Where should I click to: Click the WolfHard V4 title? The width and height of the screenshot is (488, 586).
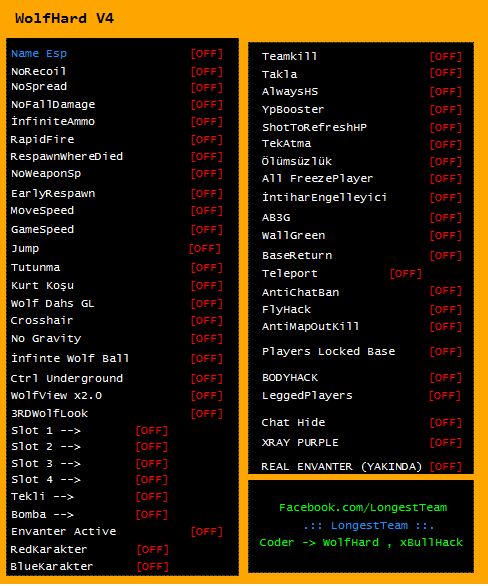pos(64,18)
